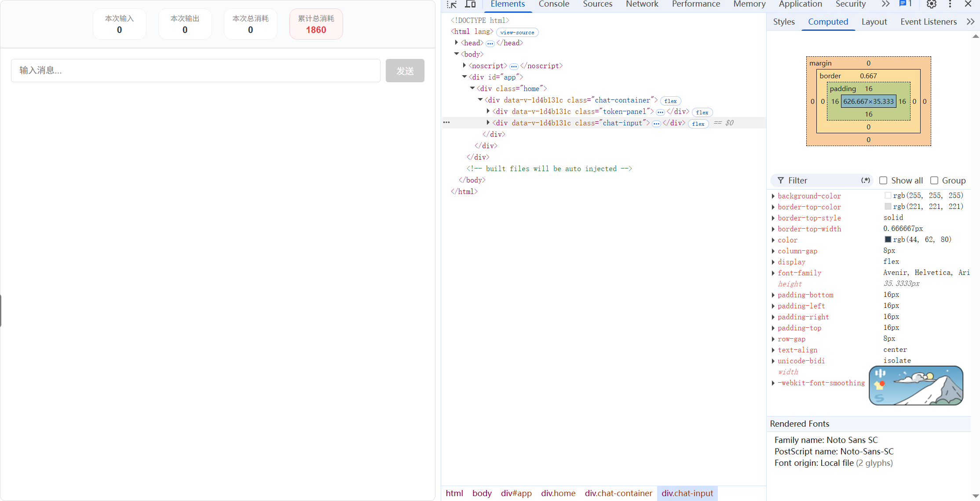Focus the computed styles Filter field

coord(823,180)
